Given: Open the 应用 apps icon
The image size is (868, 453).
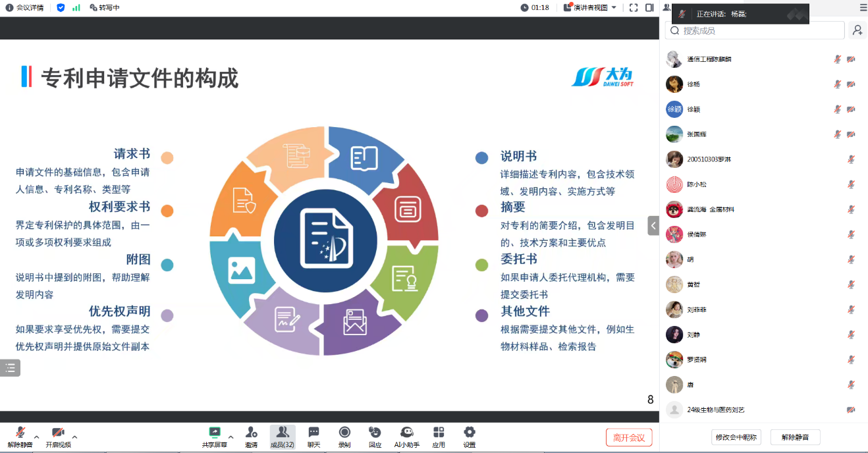Looking at the screenshot, I should [439, 433].
